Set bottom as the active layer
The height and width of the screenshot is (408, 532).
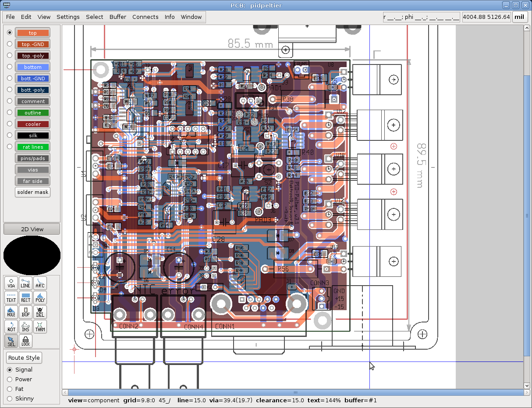[x=10, y=67]
